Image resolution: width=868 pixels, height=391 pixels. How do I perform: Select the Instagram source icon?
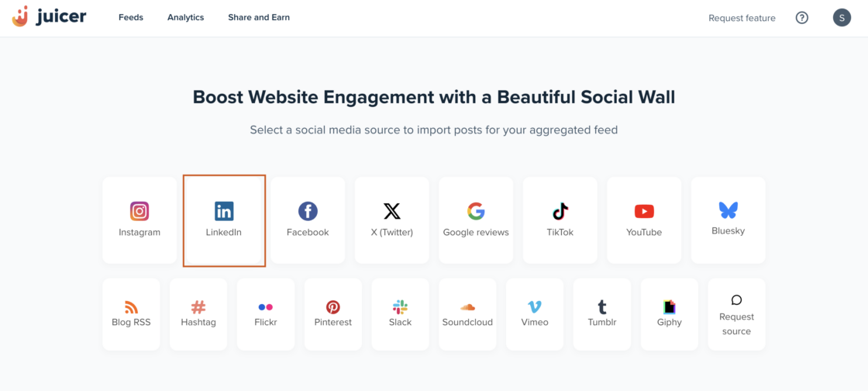[139, 211]
